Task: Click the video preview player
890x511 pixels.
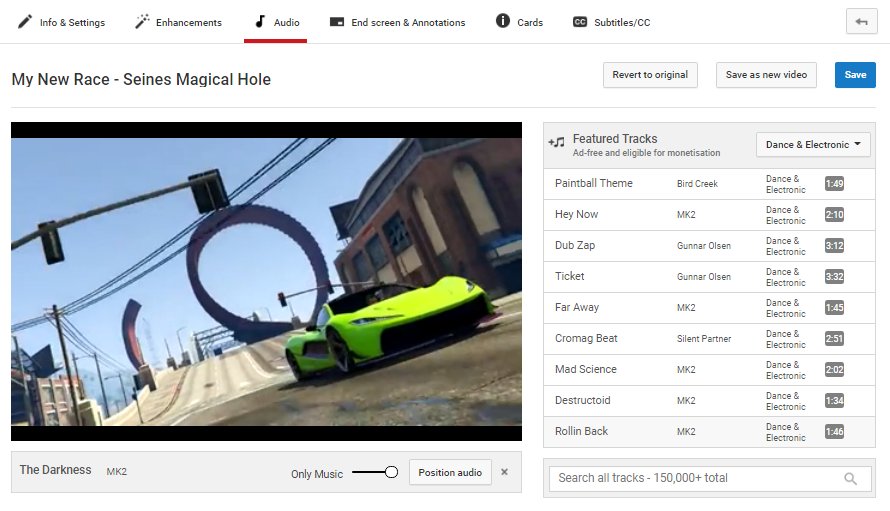Action: pos(266,282)
